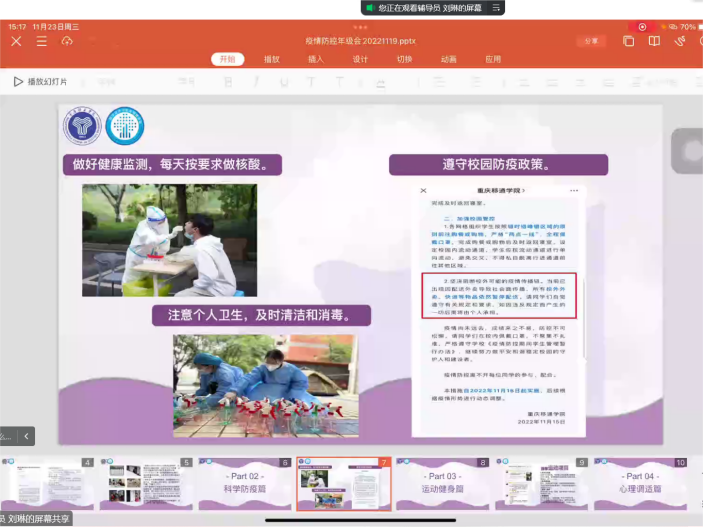Expand the screen sharing bar menu icon
703x527 pixels.
pyautogui.click(x=496, y=8)
